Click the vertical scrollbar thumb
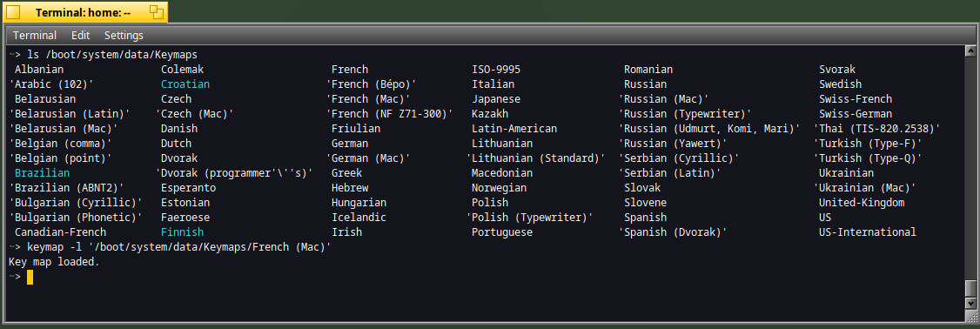The width and height of the screenshot is (980, 329). [x=970, y=288]
